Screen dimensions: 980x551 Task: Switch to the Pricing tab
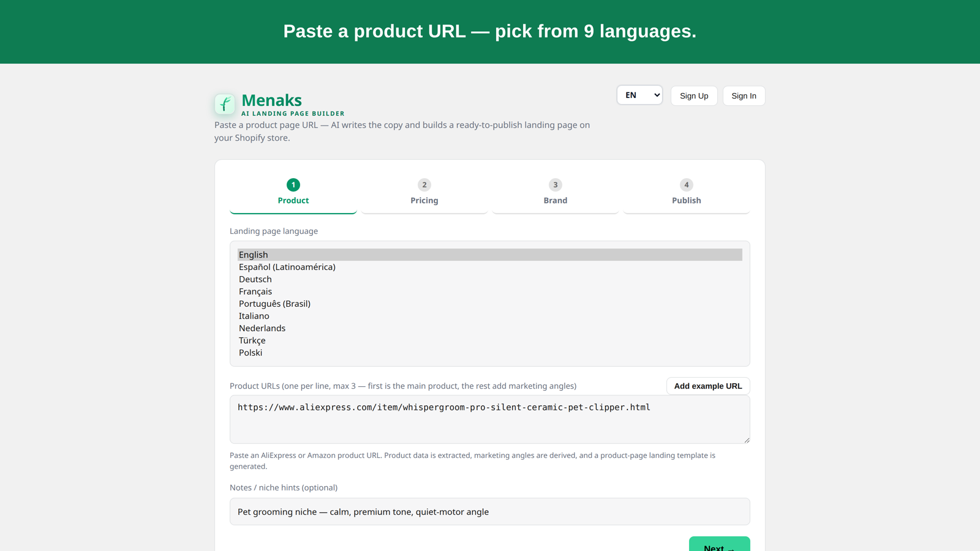coord(424,193)
